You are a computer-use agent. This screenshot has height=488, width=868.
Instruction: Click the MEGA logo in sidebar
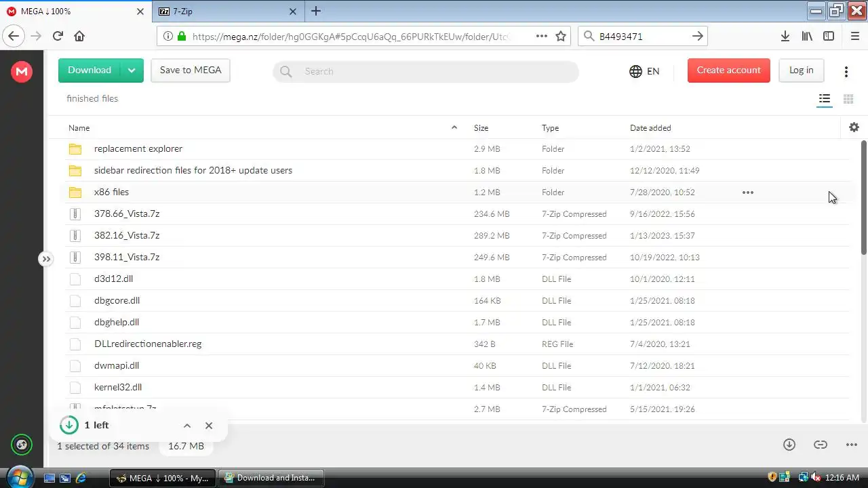(22, 71)
